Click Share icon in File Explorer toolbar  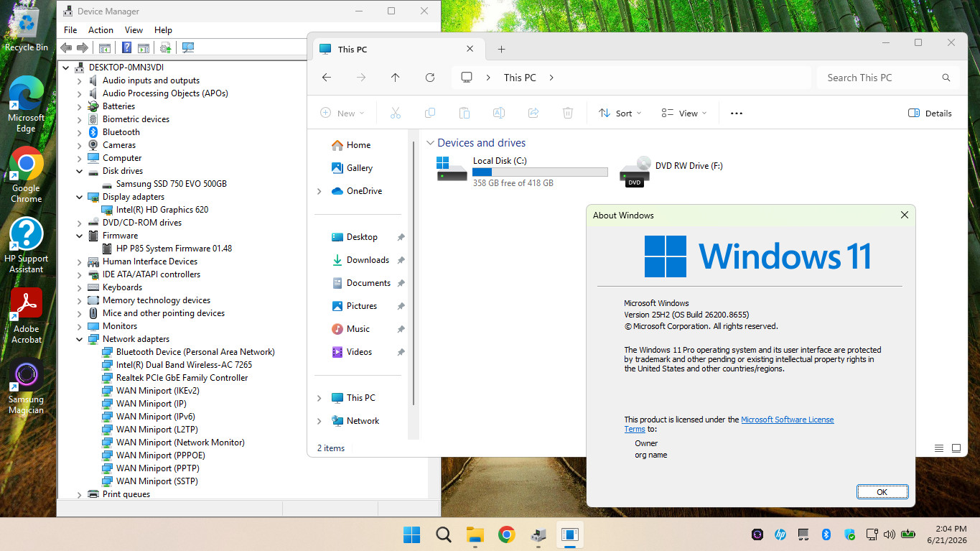(533, 113)
